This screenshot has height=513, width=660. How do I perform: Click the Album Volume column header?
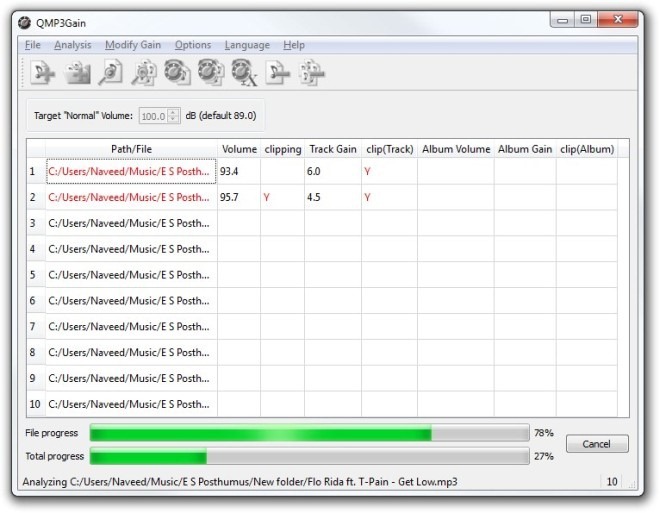click(x=456, y=149)
